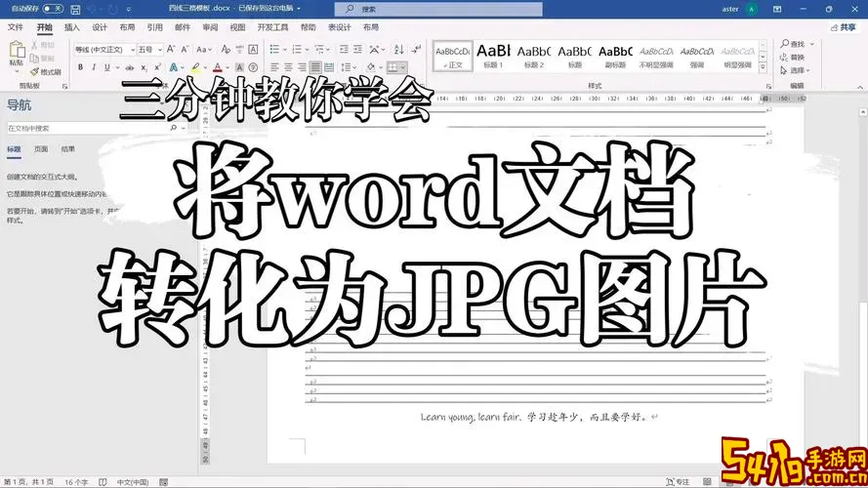Switch to the Design (设计) tab
This screenshot has height=488, width=868.
point(100,27)
